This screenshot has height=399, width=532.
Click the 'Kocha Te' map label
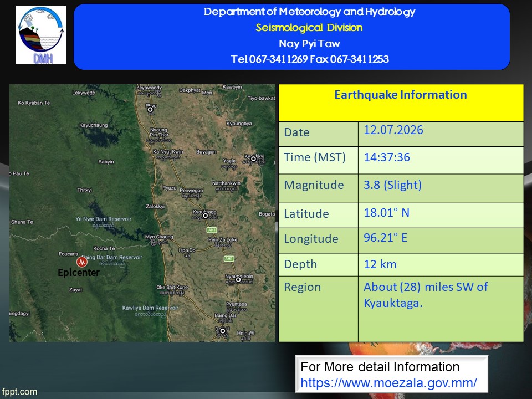coord(104,248)
